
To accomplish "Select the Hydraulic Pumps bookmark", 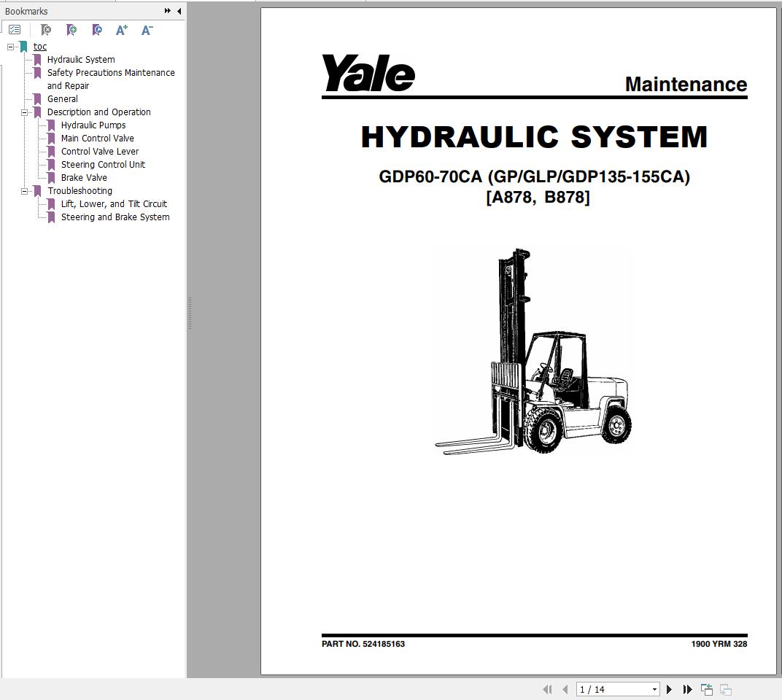I will click(x=93, y=125).
